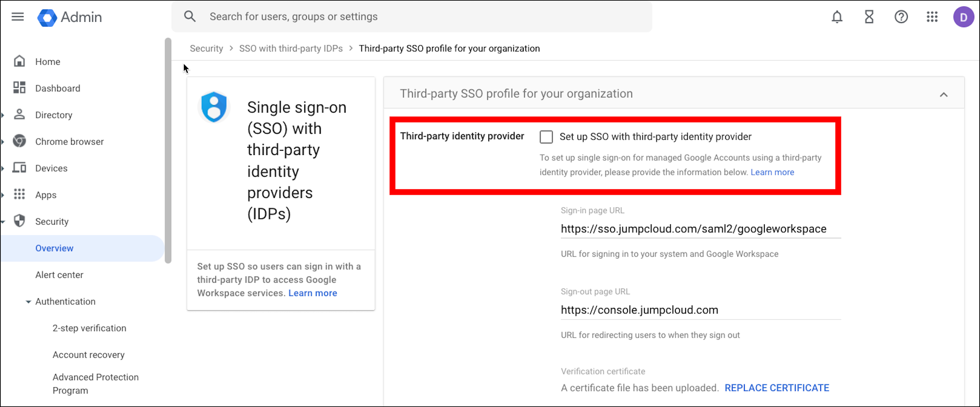The width and height of the screenshot is (980, 407).
Task: Open the Google apps grid
Action: pos(932,17)
